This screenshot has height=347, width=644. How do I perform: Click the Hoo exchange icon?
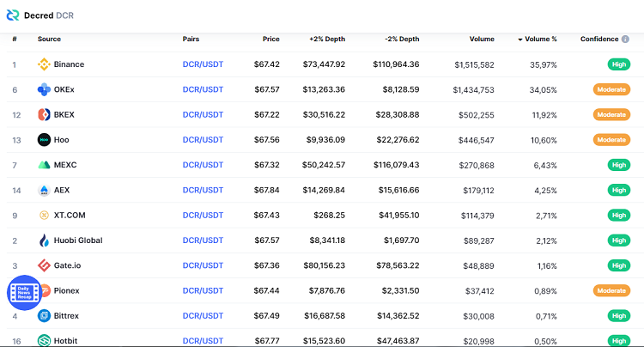click(x=44, y=139)
